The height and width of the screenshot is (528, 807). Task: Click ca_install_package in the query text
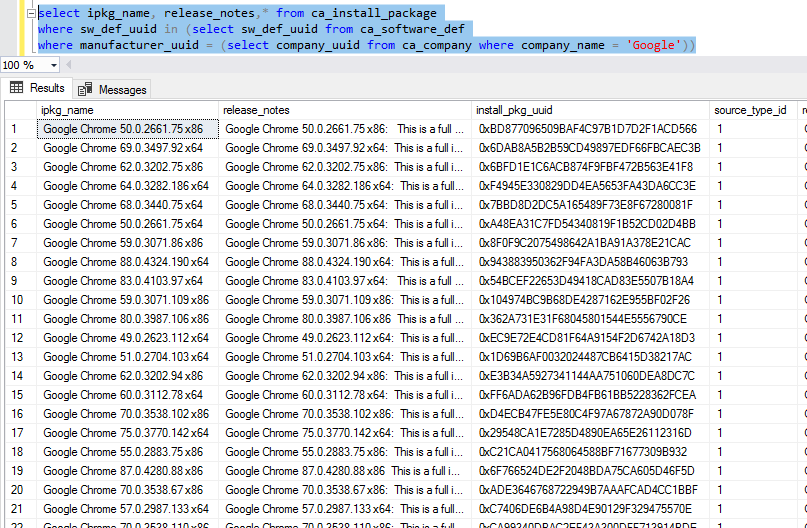[x=374, y=13]
